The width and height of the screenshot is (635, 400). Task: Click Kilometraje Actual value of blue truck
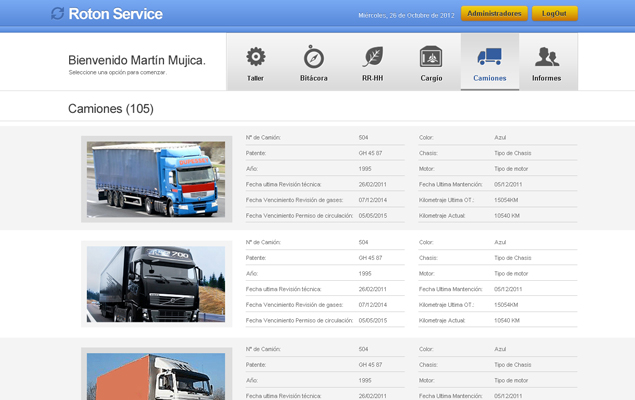tap(507, 216)
